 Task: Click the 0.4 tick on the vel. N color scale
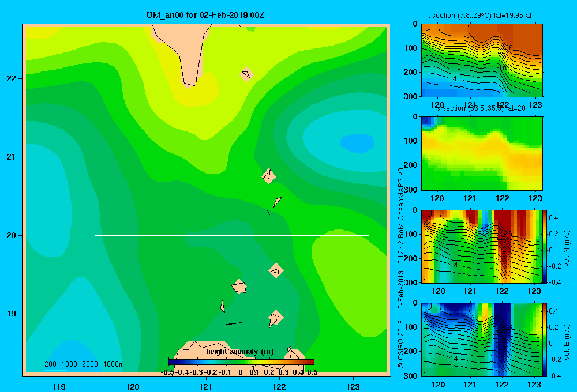tap(553, 218)
